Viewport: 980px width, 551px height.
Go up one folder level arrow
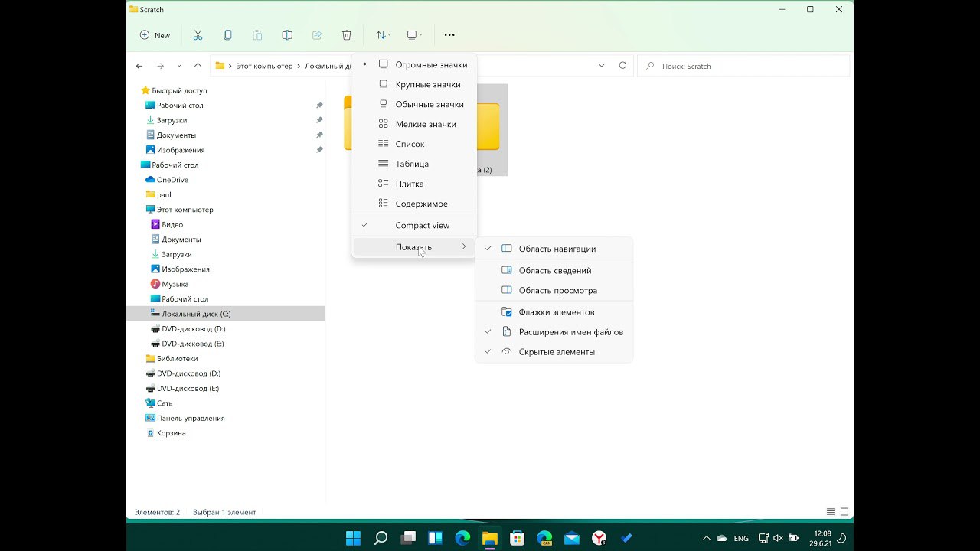tap(198, 66)
